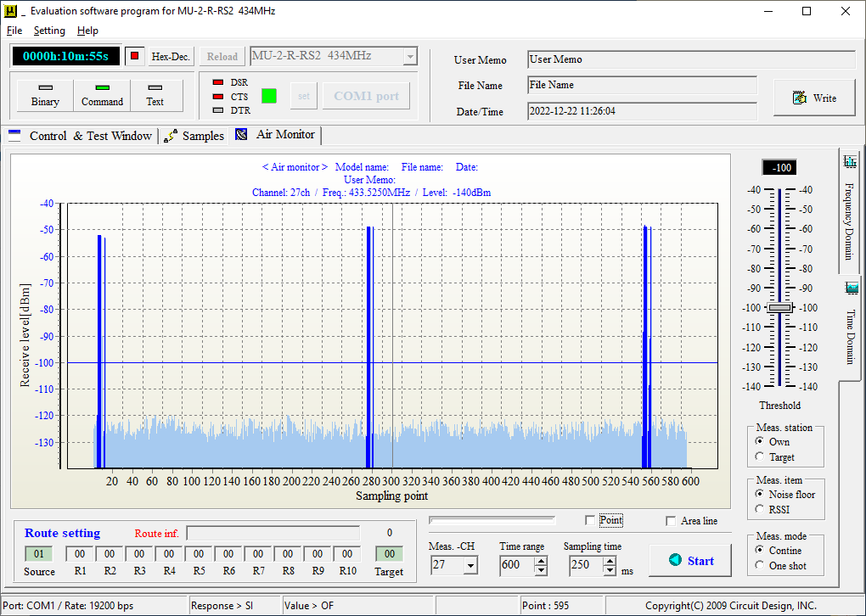Image resolution: width=866 pixels, height=616 pixels.
Task: Click the Point : 595 status bar entry
Action: click(x=562, y=606)
